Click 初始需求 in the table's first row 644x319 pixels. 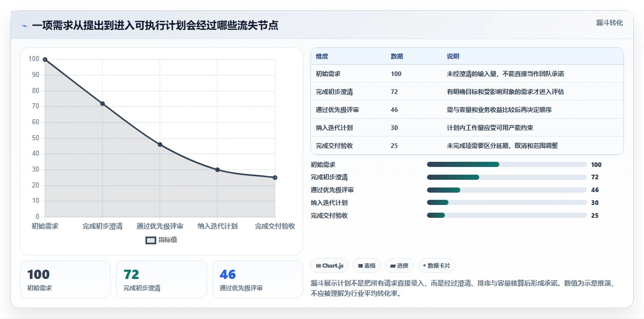(x=328, y=74)
